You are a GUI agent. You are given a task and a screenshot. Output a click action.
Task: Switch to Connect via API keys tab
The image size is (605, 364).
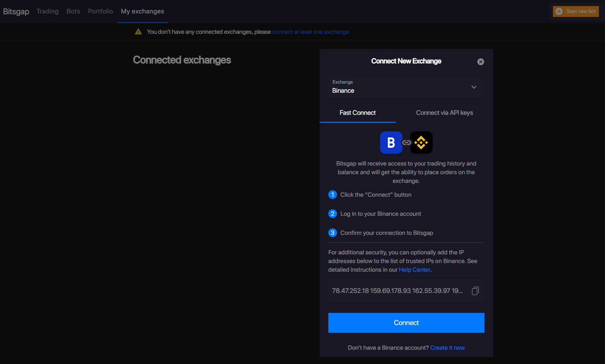coord(445,113)
